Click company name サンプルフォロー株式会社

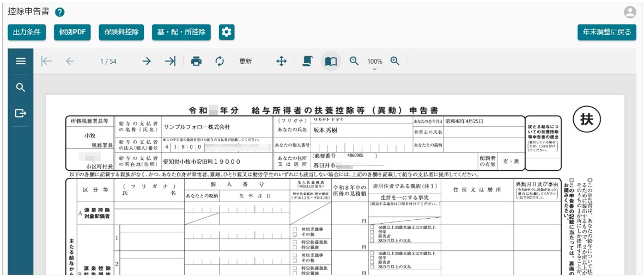tap(197, 127)
